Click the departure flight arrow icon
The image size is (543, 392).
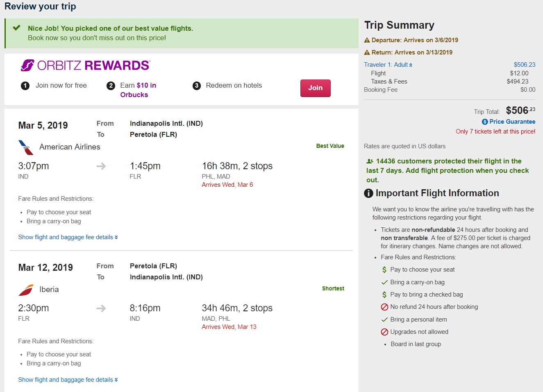[x=101, y=166]
